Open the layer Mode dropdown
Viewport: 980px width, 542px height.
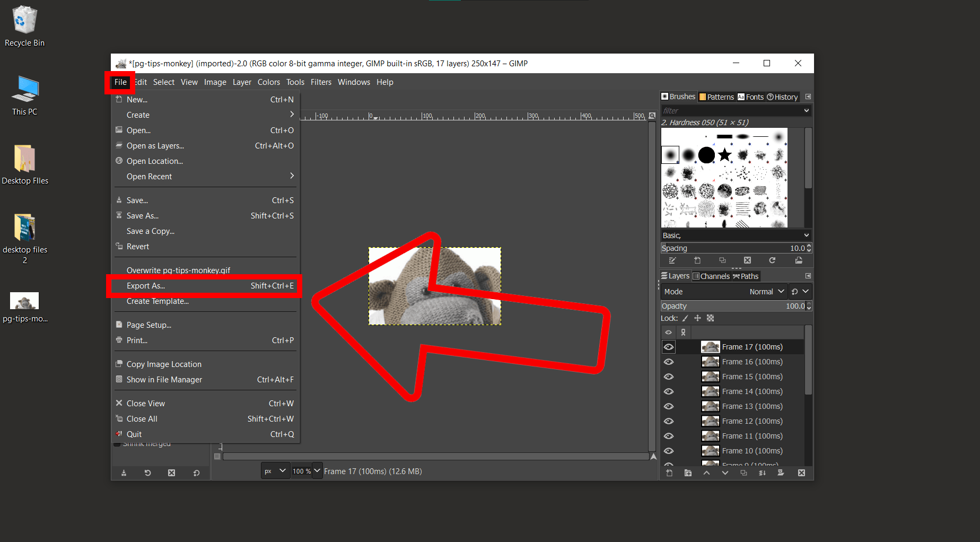765,291
